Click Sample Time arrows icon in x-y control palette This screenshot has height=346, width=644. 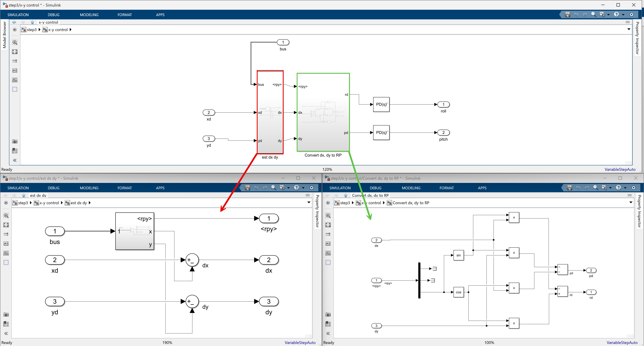pos(15,61)
